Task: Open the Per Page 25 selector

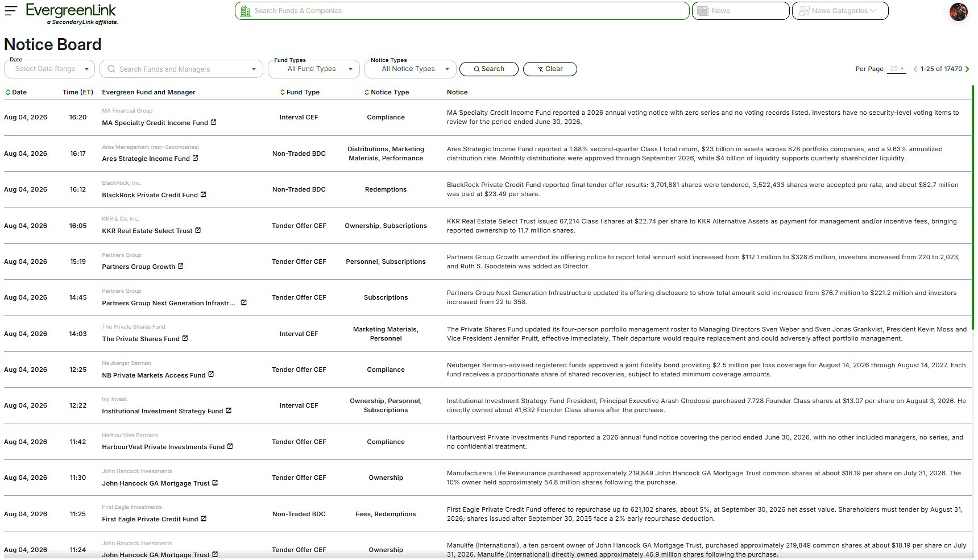Action: pyautogui.click(x=896, y=69)
